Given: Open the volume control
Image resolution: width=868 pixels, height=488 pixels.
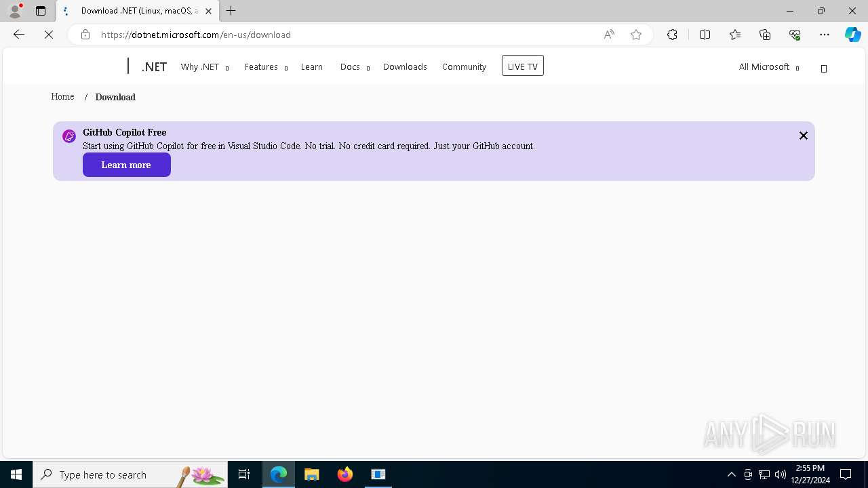Looking at the screenshot, I should pos(781,474).
